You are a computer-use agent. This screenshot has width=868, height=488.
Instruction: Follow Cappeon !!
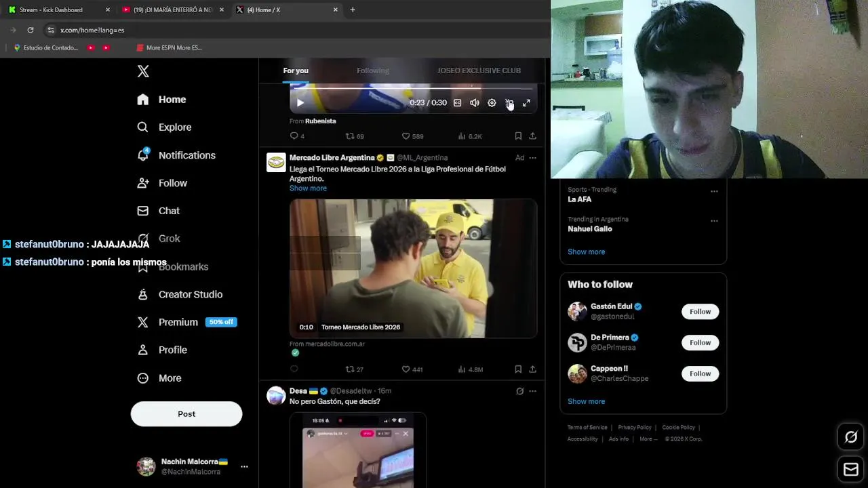click(x=700, y=374)
